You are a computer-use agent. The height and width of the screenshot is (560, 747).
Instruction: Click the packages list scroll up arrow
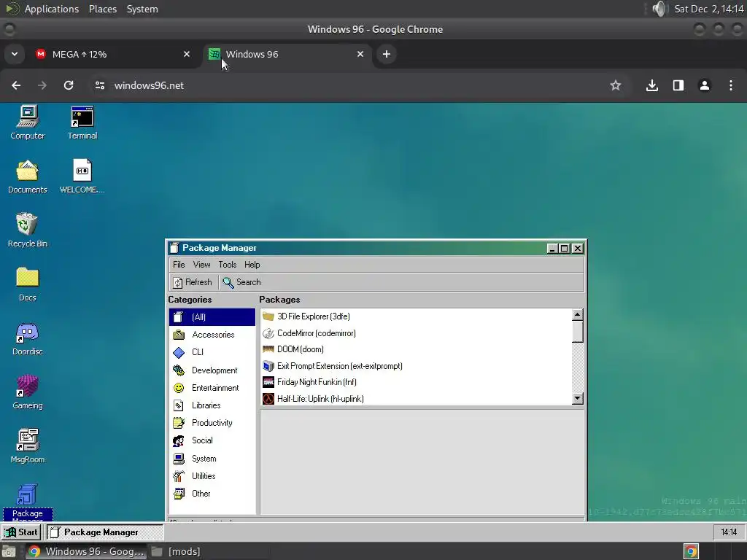(x=578, y=315)
